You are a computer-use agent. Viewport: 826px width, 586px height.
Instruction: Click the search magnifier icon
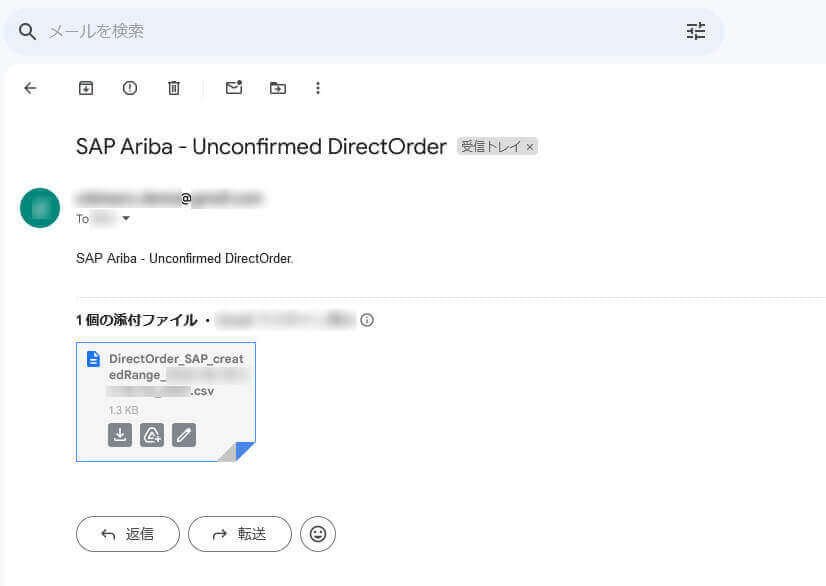[27, 32]
